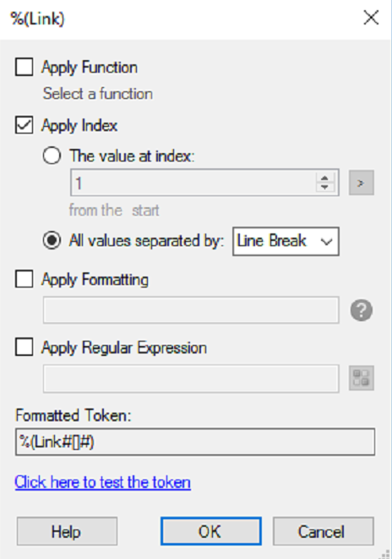The height and width of the screenshot is (559, 392).
Task: Choose 'All values separated by' radio option
Action: [52, 241]
